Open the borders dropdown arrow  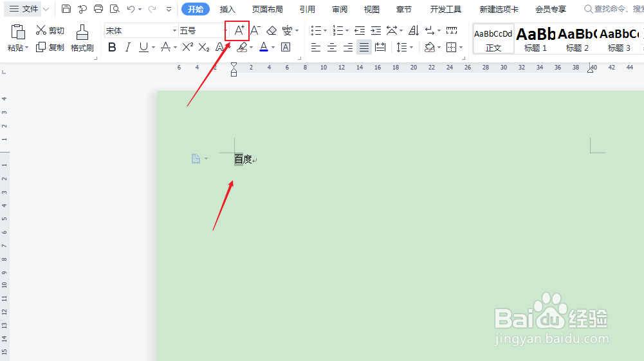pos(461,48)
